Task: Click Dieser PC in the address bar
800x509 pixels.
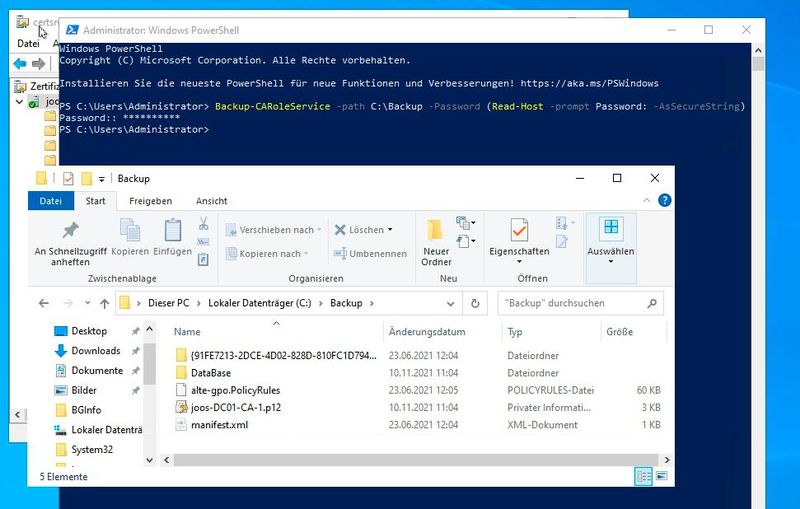Action: pos(168,303)
